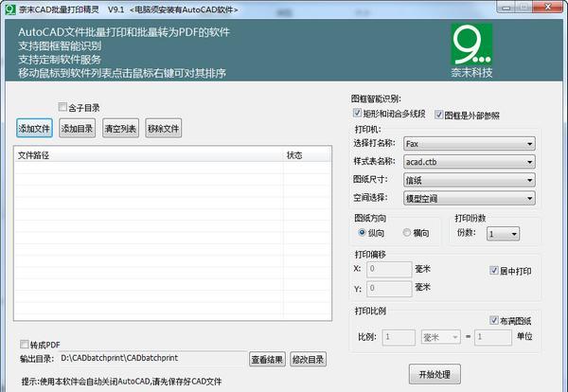Screen dimensions: 568x392
Task: Open the 空间选择 dropdown showing 模型空间
Action: pyautogui.click(x=470, y=198)
